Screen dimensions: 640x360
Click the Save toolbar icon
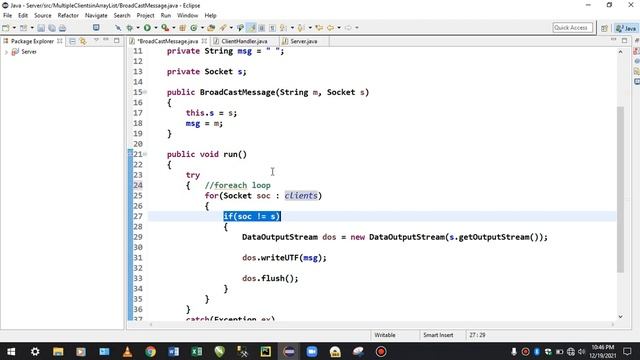(x=41, y=28)
